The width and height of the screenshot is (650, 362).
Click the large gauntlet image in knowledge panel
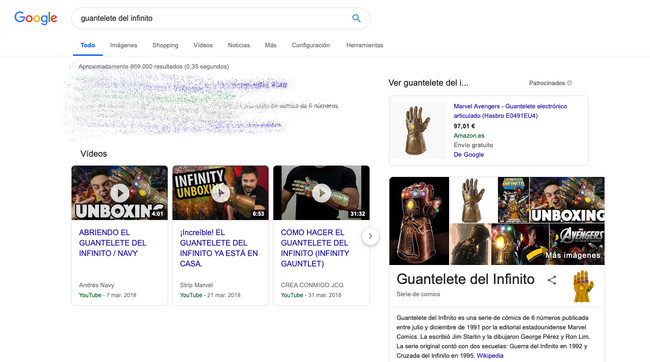pos(419,221)
